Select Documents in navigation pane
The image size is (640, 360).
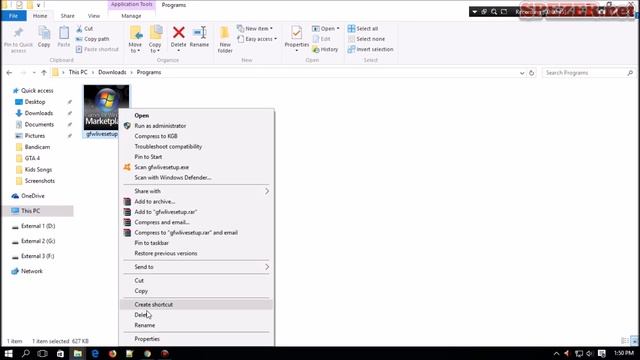[x=39, y=124]
